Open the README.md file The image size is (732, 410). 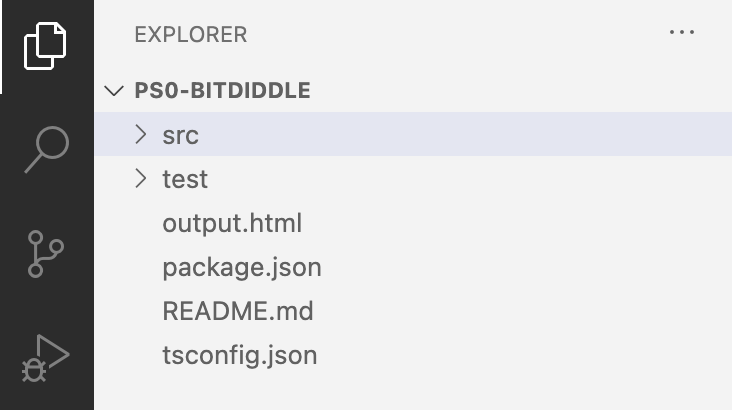pyautogui.click(x=238, y=311)
